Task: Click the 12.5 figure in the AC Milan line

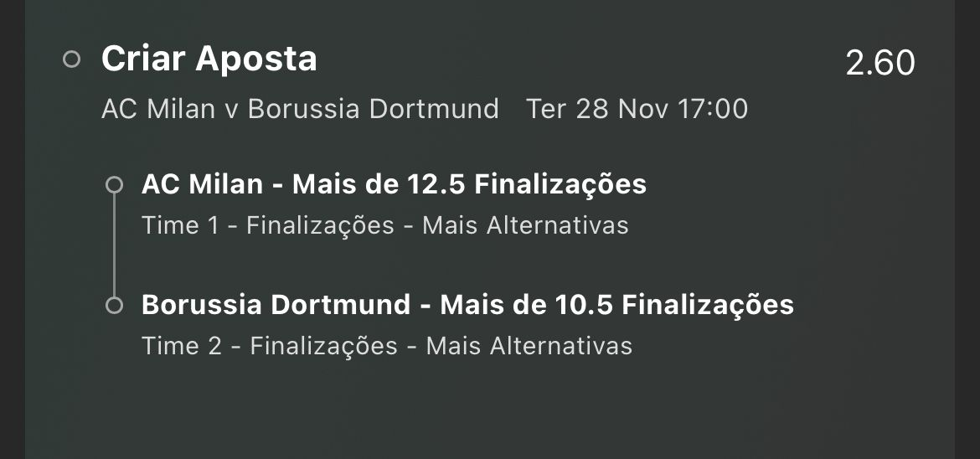Action: 436,184
